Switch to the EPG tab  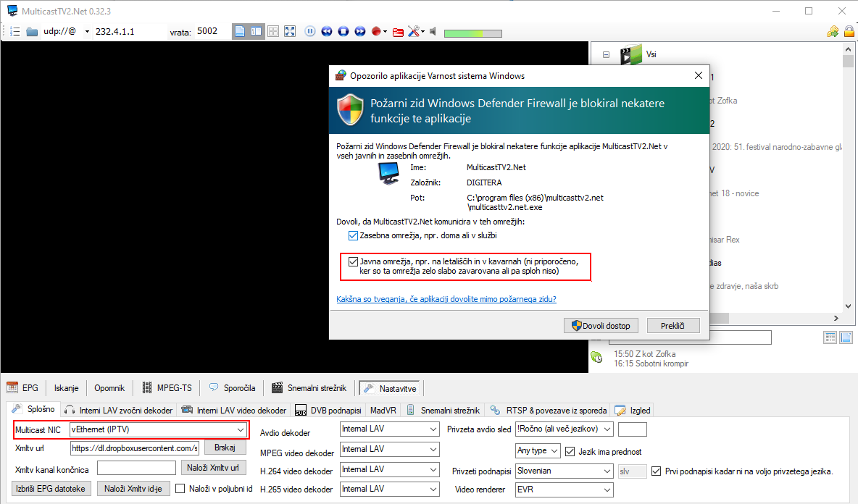tap(22, 388)
